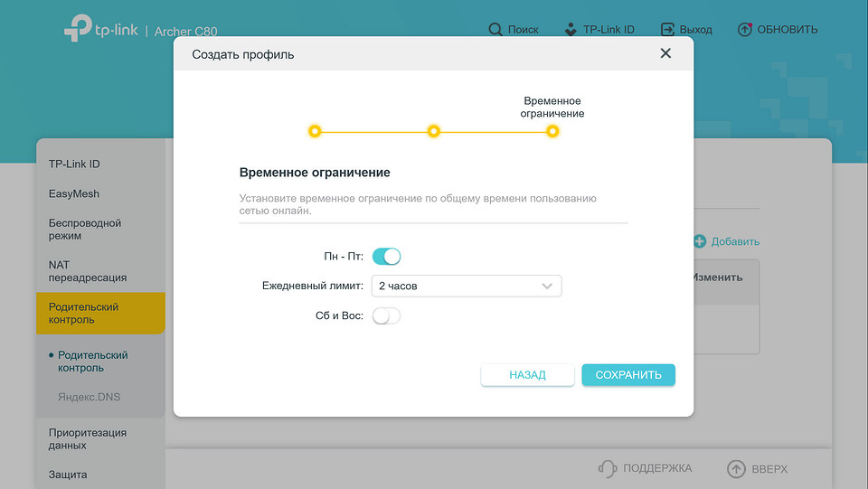
Task: Click the TP-Link ID cloud-person icon
Action: click(x=571, y=29)
